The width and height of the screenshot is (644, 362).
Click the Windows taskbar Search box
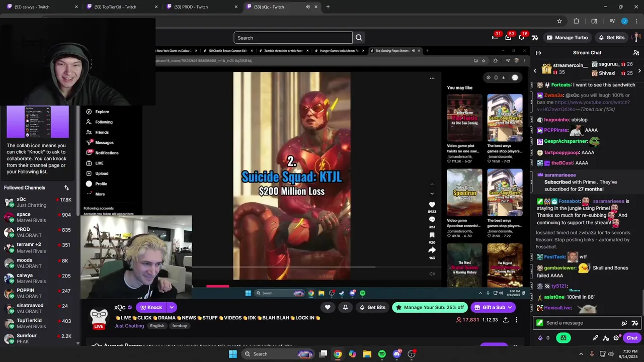(x=278, y=354)
